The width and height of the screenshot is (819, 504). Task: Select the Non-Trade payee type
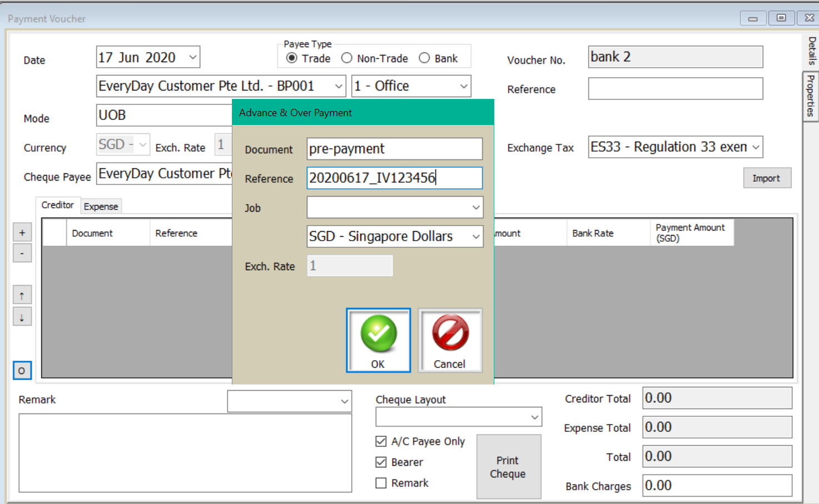coord(347,58)
